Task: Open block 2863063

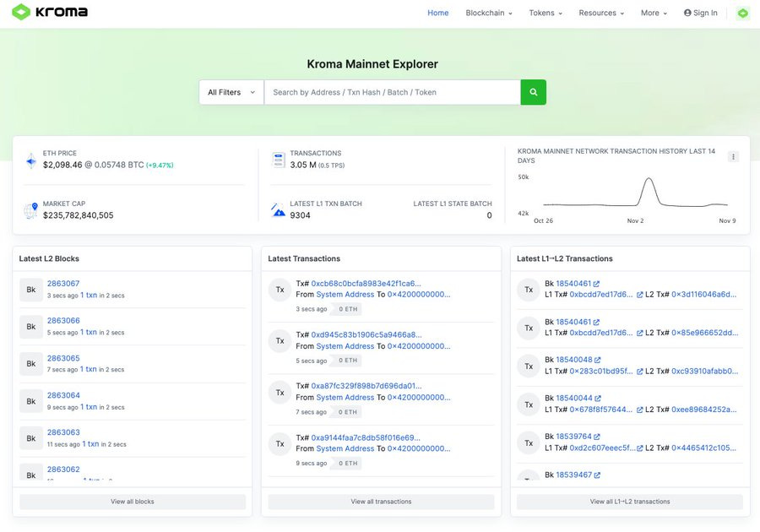Action: click(x=63, y=432)
